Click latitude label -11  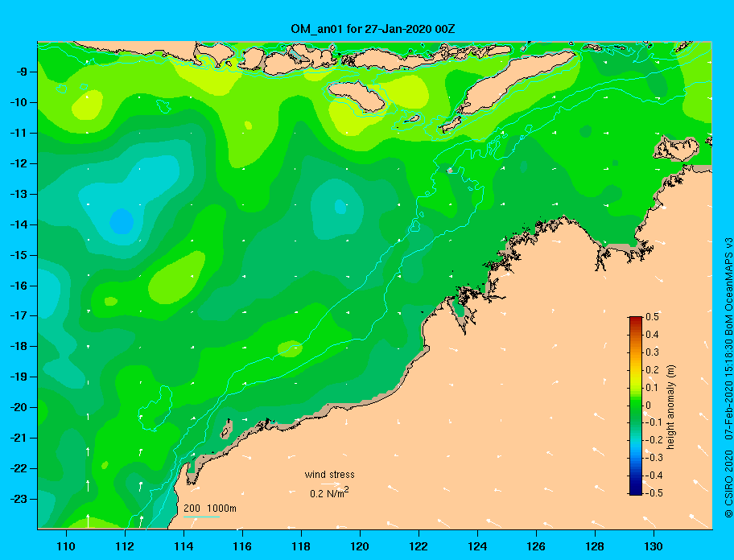tap(19, 133)
